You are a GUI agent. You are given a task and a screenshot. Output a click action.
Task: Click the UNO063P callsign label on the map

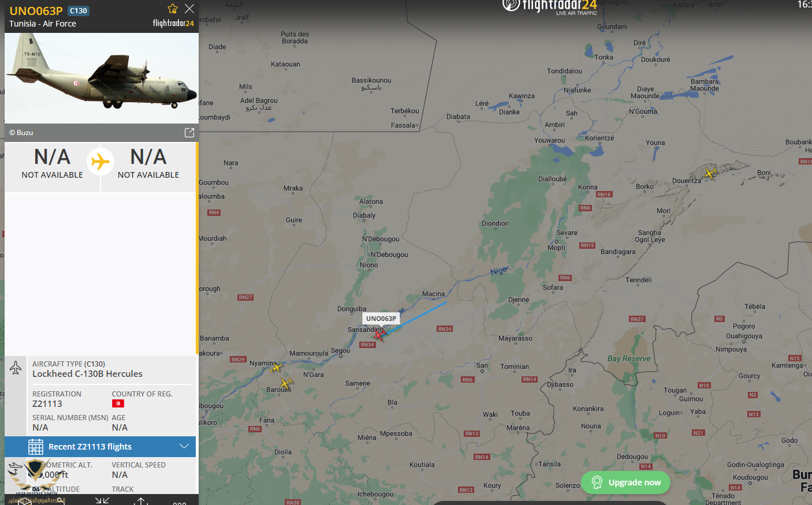click(x=381, y=319)
